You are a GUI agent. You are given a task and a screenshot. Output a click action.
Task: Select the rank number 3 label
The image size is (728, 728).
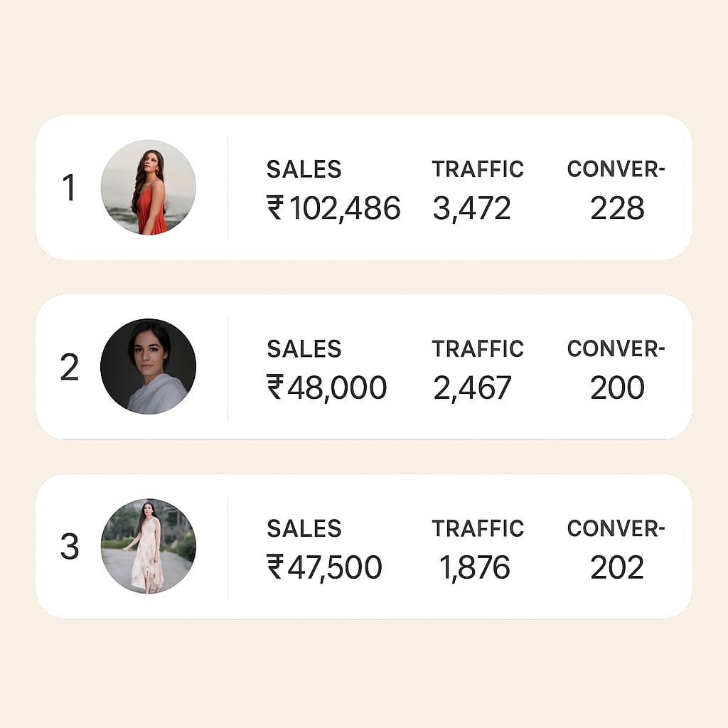71,547
